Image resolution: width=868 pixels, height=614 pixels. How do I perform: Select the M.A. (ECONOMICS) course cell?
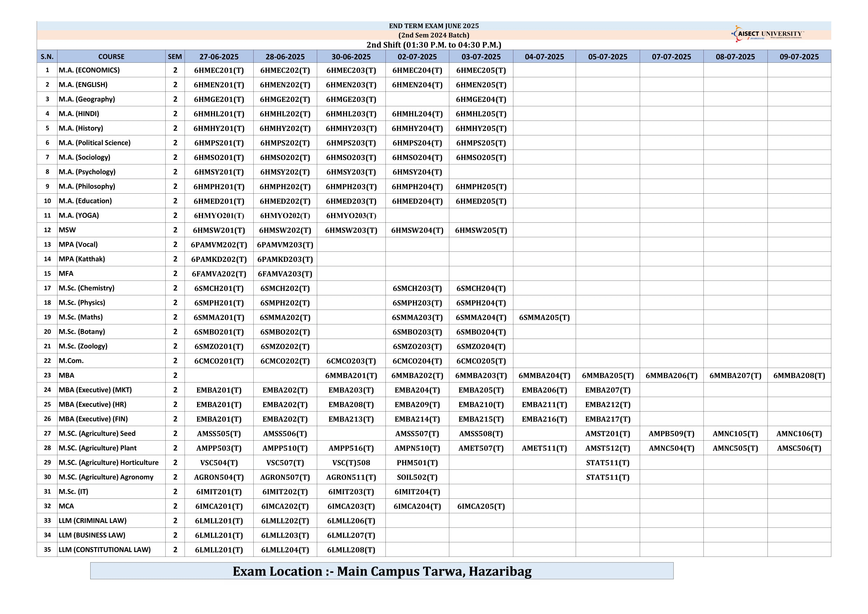111,70
